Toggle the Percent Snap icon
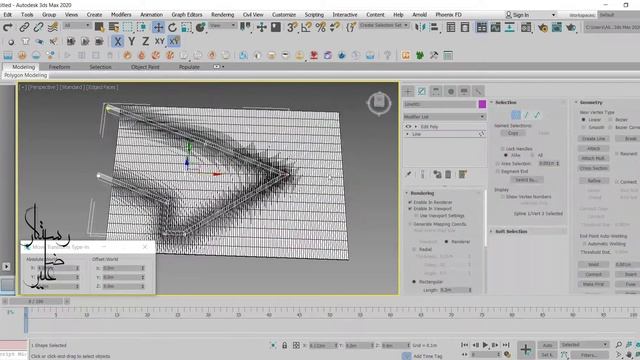This screenshot has height=360, width=640. tap(320, 27)
